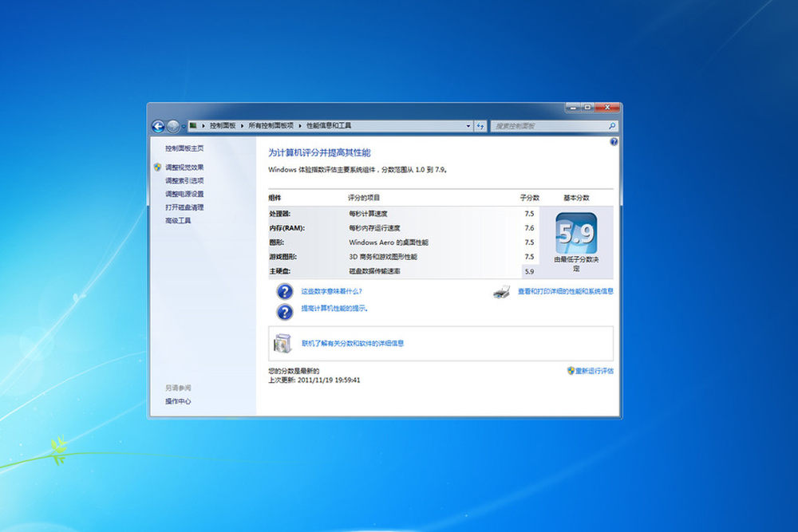Open 调整电源设置 in sidebar
The width and height of the screenshot is (798, 532).
pyautogui.click(x=184, y=194)
